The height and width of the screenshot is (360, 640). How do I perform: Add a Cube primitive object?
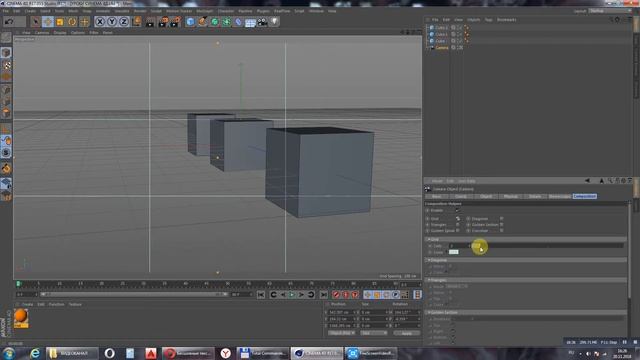pyautogui.click(x=190, y=22)
